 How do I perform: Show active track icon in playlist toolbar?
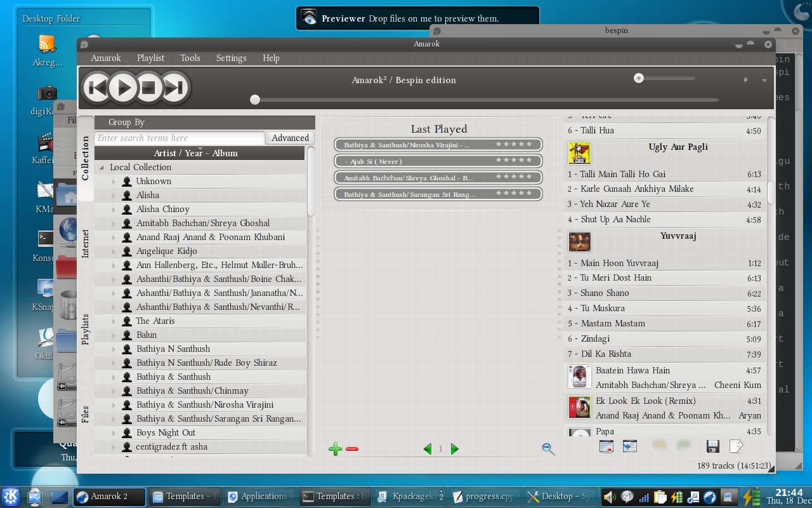(629, 446)
